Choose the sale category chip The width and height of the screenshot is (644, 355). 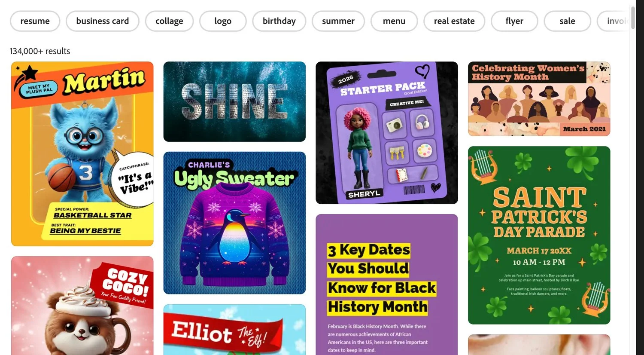click(x=567, y=21)
